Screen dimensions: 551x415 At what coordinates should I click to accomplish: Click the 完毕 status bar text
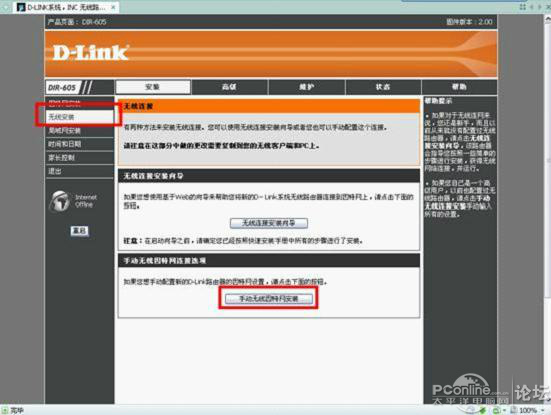[x=17, y=410]
